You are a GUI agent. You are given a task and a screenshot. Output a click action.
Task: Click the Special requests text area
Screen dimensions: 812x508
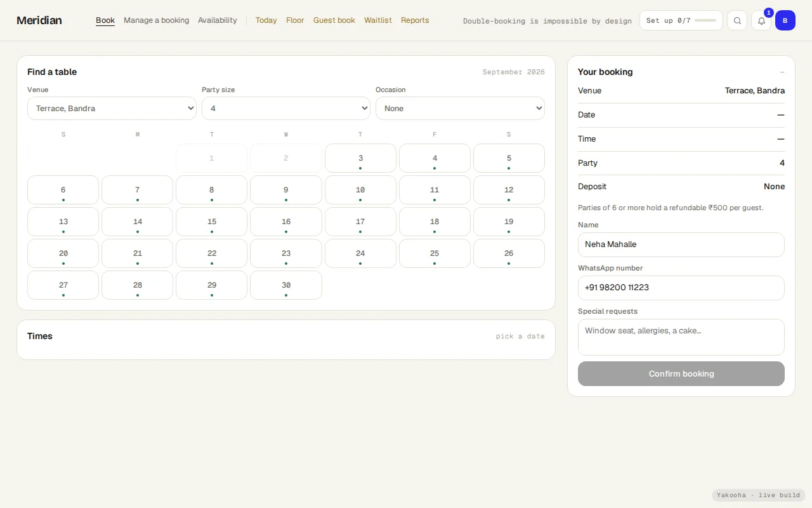[681, 337]
